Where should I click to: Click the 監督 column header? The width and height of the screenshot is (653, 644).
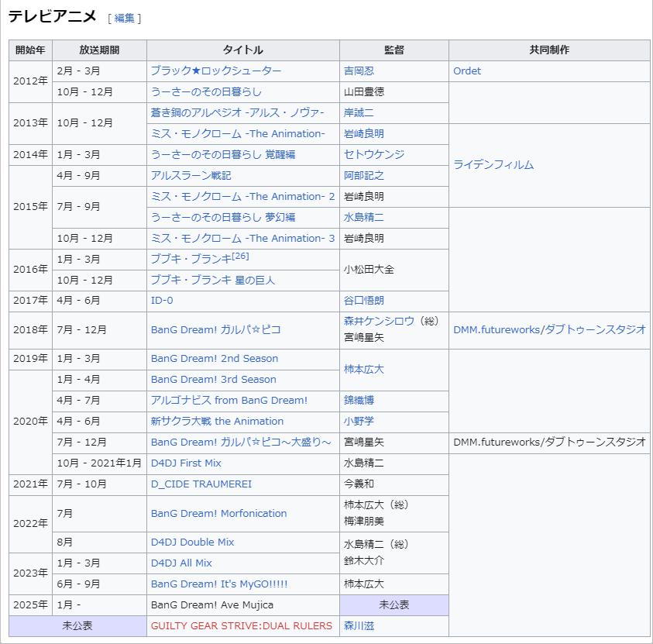394,50
